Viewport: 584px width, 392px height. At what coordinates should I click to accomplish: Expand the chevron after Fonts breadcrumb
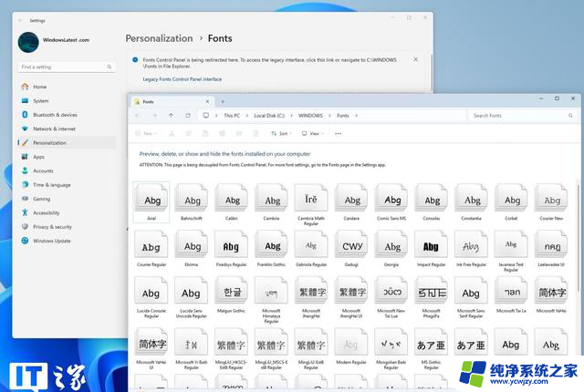pyautogui.click(x=357, y=116)
